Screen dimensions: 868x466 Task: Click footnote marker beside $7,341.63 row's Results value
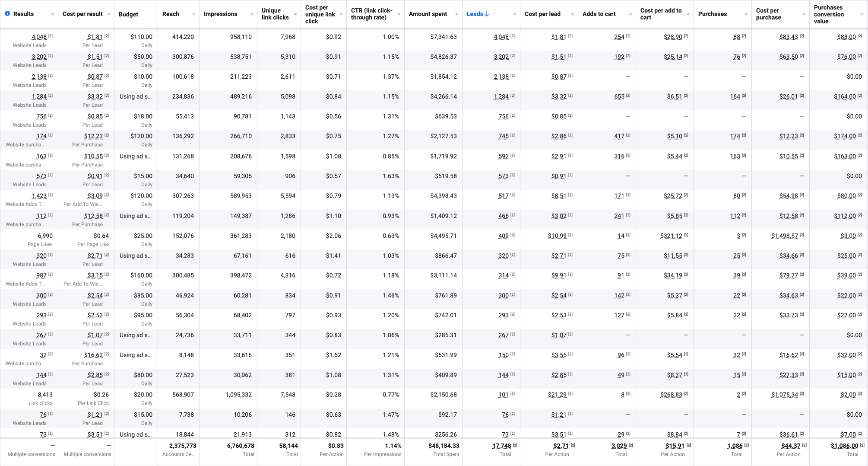[51, 36]
